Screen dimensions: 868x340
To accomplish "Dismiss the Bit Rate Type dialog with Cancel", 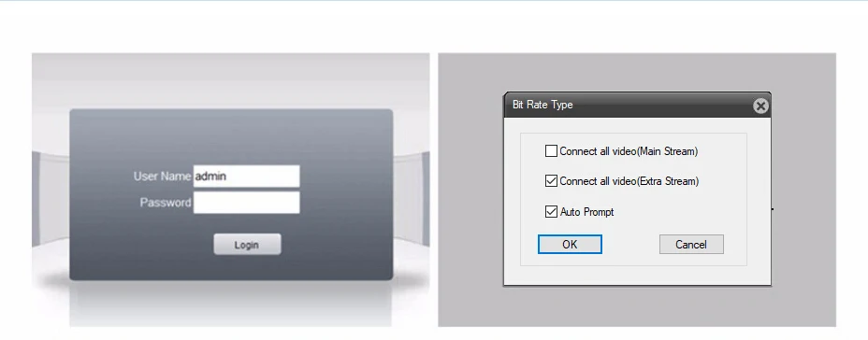I will (691, 245).
